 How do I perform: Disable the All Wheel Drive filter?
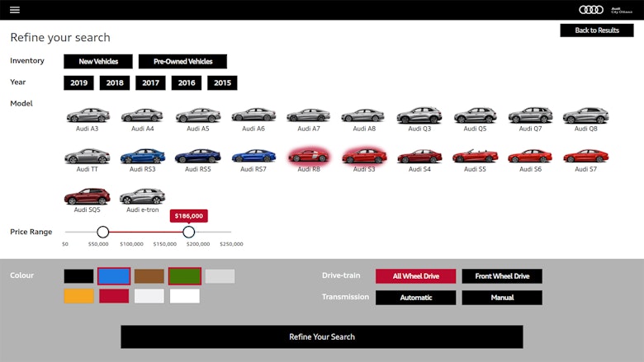(415, 276)
